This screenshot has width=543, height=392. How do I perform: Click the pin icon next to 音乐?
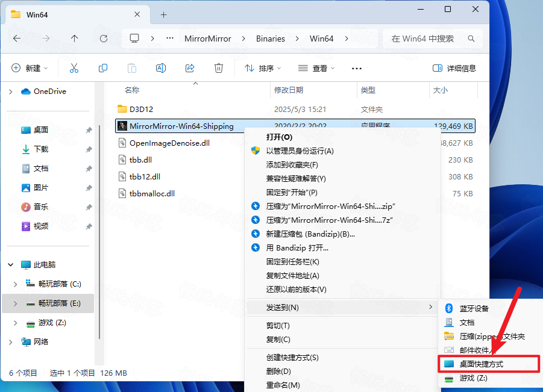click(x=89, y=207)
